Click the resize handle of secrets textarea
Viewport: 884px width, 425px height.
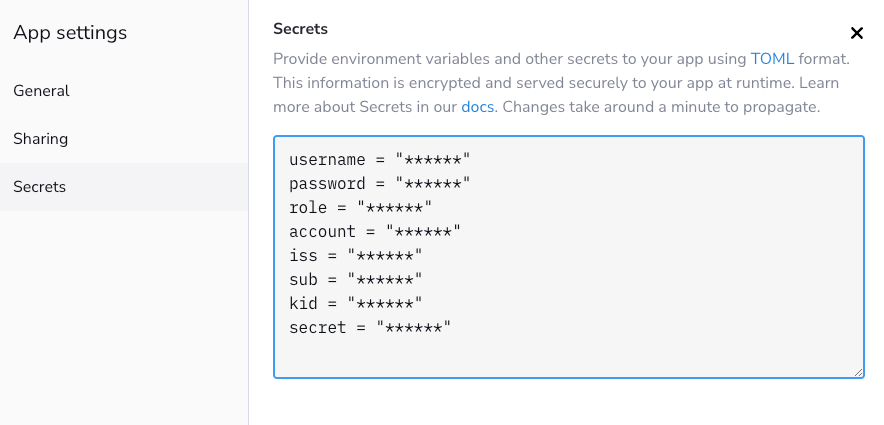coord(858,372)
